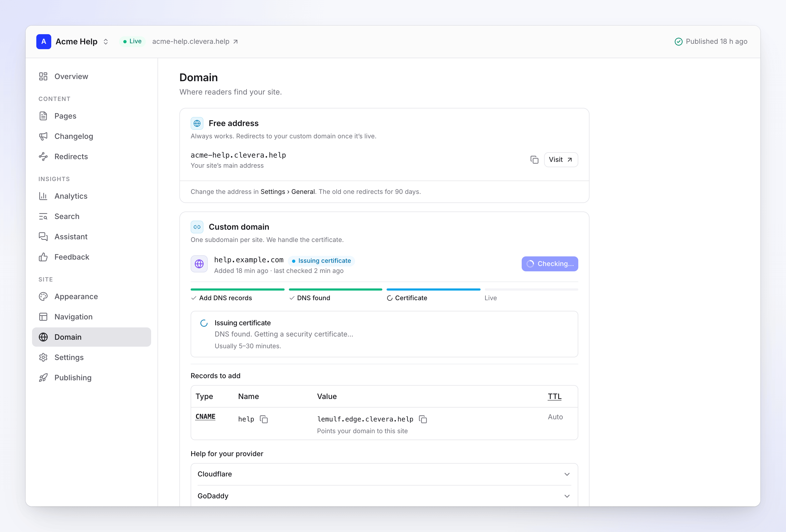This screenshot has height=532, width=786.
Task: Click the Free address globe icon
Action: point(197,124)
